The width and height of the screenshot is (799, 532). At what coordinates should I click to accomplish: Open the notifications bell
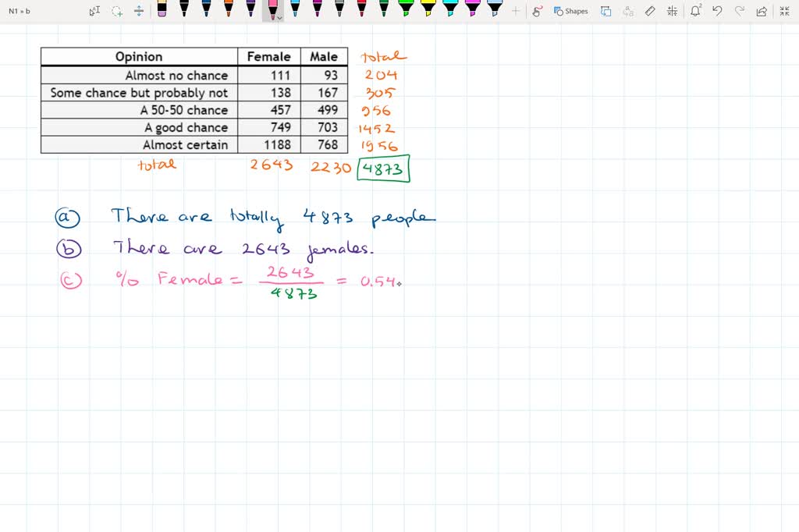tap(695, 11)
